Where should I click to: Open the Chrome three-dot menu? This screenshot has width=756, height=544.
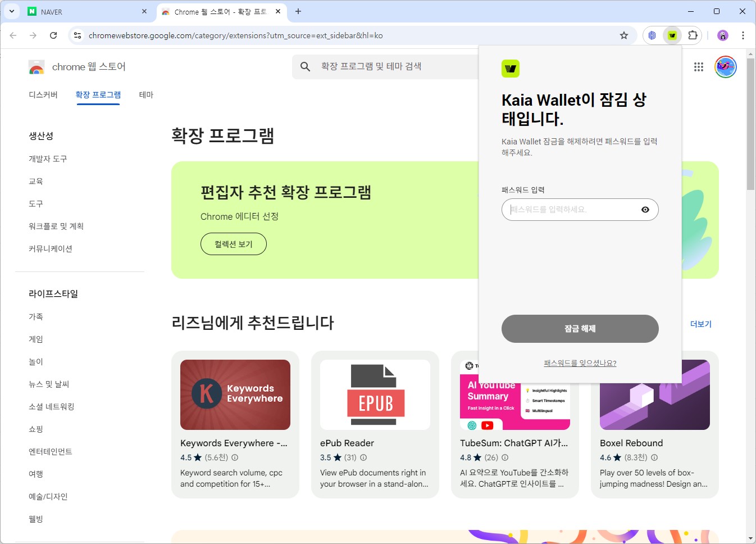click(x=743, y=35)
